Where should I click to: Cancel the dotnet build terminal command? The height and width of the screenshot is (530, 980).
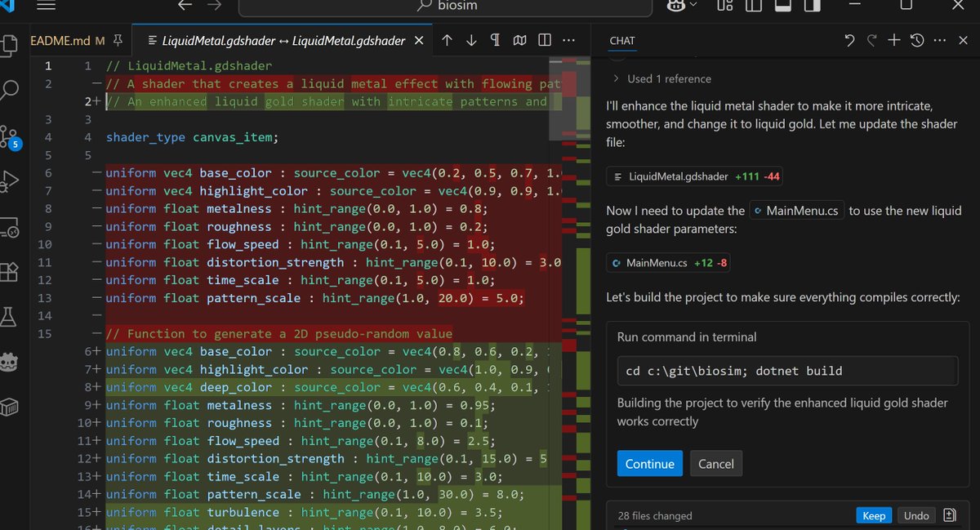(715, 463)
